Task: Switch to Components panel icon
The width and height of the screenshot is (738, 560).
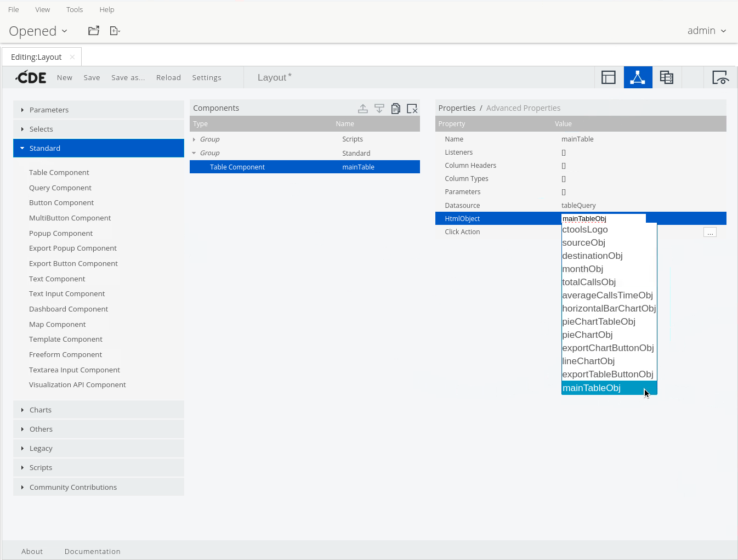Action: pos(638,77)
